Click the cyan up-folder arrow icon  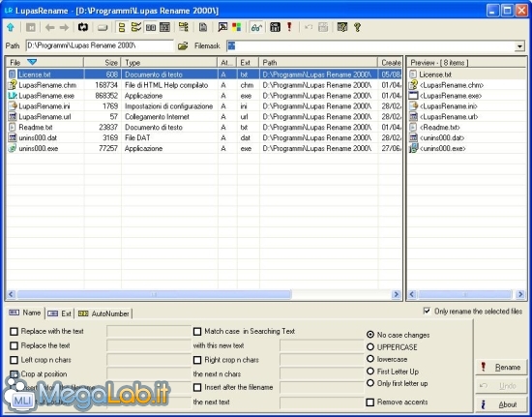tap(11, 27)
